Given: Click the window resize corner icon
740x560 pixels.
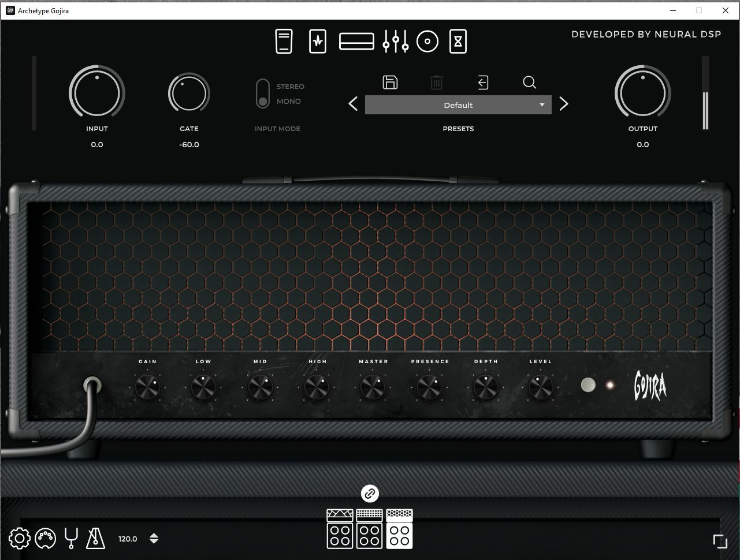Looking at the screenshot, I should tap(720, 541).
